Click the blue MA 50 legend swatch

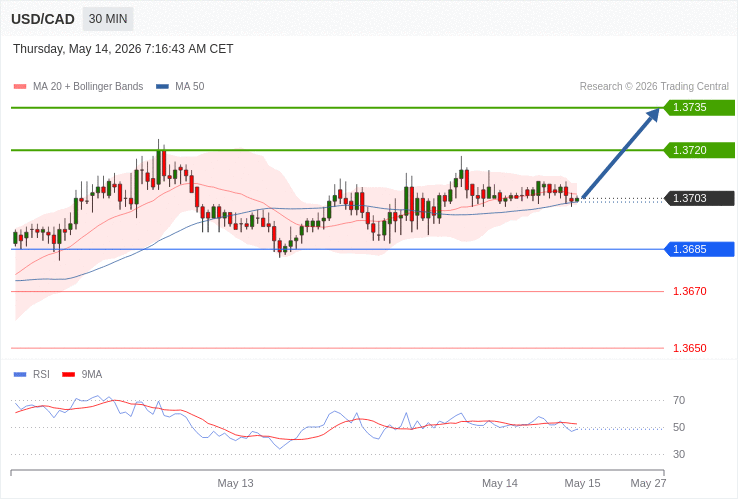[162, 87]
